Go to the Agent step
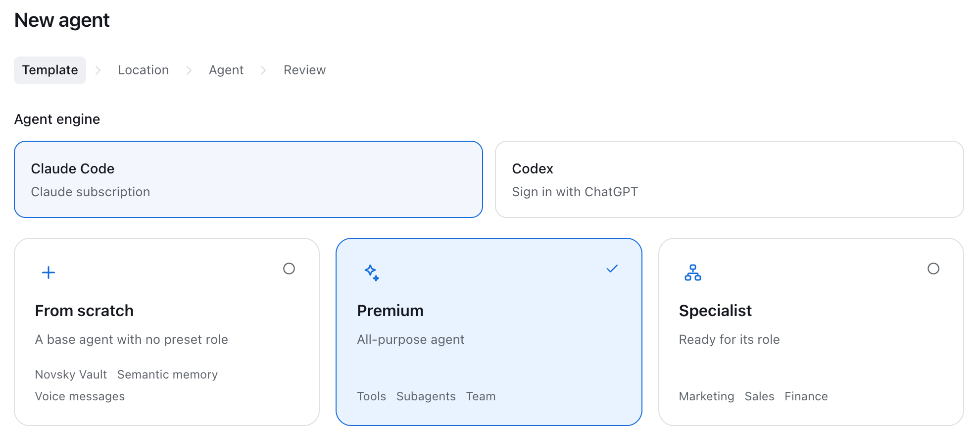This screenshot has width=980, height=436. click(226, 70)
